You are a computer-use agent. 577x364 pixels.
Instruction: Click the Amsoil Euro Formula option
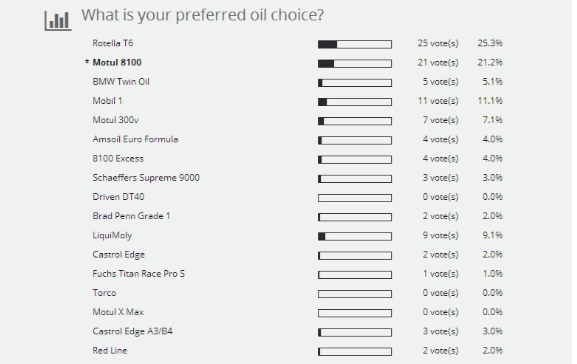[x=135, y=139]
